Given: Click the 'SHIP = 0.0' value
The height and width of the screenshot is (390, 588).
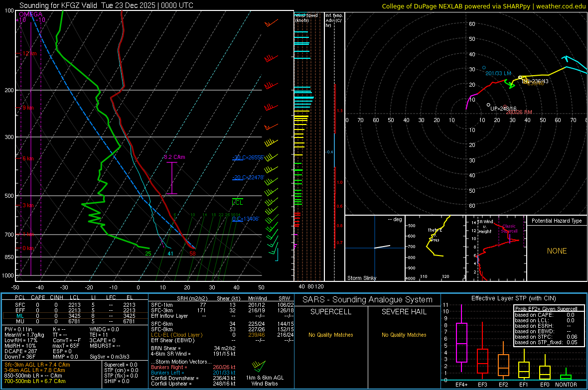Looking at the screenshot, I should [117, 381].
